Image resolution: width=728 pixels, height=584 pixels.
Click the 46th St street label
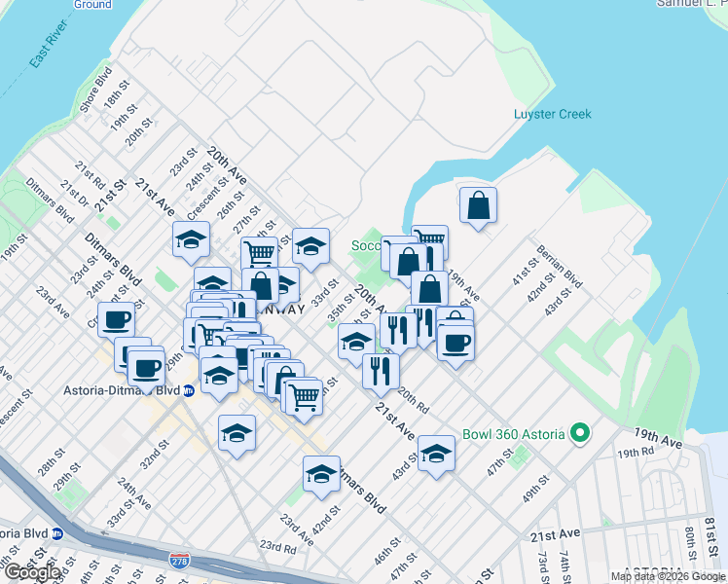click(x=387, y=551)
